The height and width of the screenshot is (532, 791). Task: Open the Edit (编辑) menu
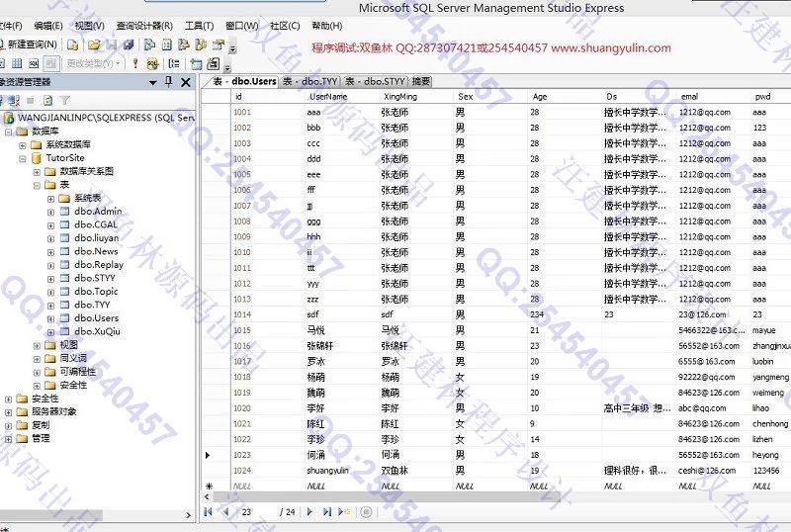pos(47,26)
